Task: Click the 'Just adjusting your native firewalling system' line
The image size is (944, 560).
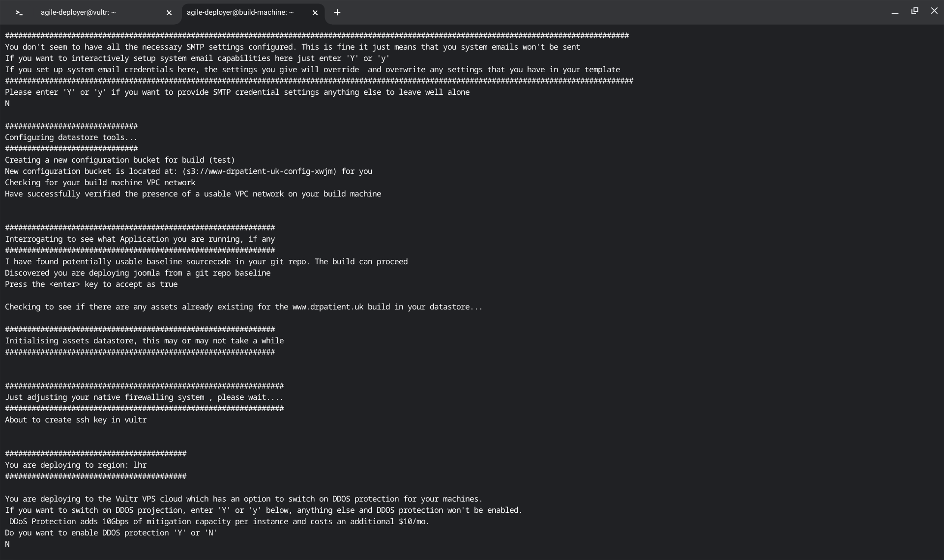Action: point(144,397)
